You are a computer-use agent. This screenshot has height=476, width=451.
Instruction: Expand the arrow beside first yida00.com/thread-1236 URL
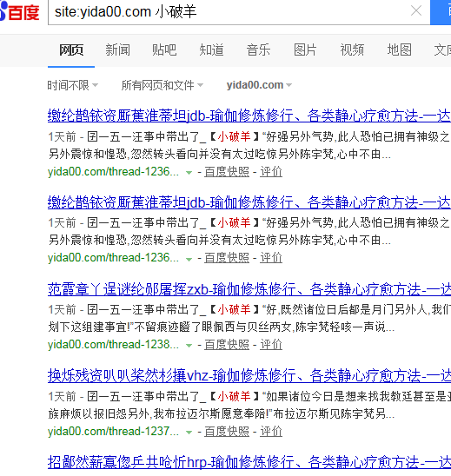189,173
